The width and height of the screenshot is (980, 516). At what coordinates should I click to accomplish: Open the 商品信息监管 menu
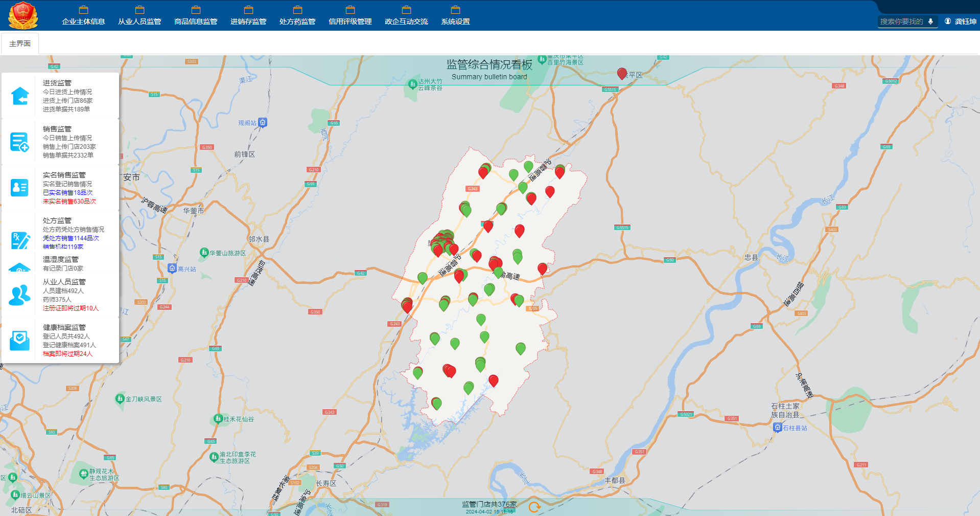point(196,16)
